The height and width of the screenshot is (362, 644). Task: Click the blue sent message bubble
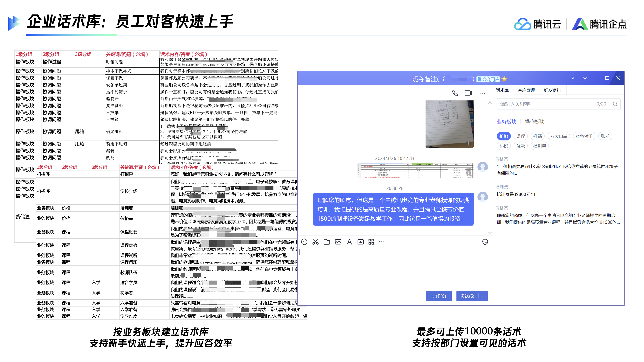393,209
